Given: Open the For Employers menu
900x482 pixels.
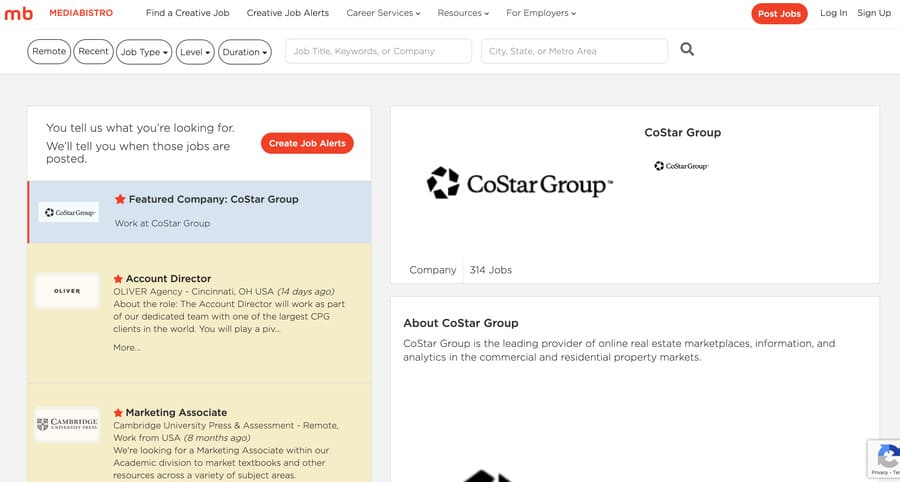Looking at the screenshot, I should pos(541,13).
